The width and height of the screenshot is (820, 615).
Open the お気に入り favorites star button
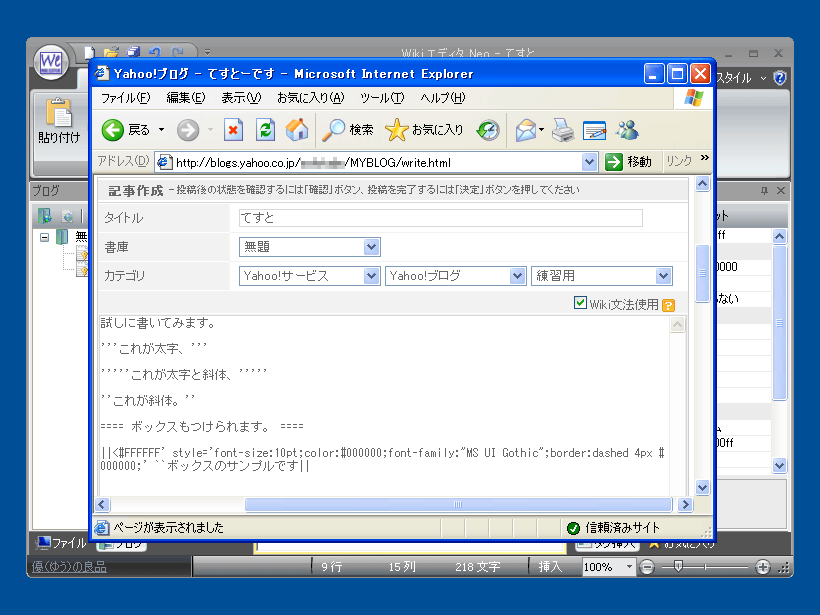click(424, 130)
